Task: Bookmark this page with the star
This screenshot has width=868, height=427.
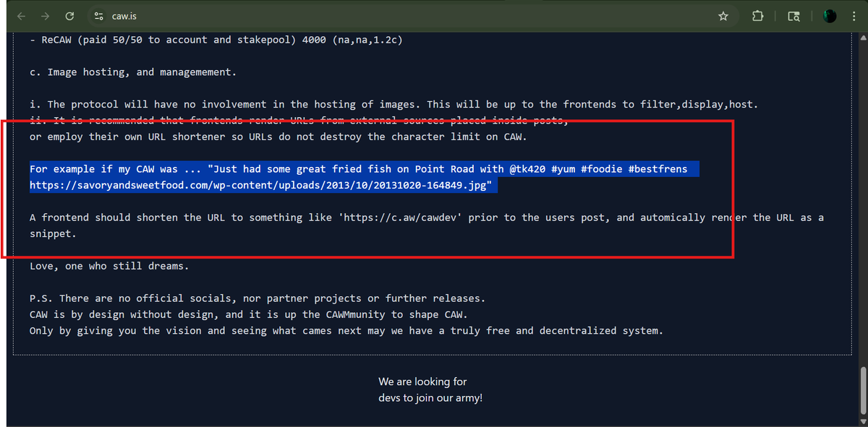Action: tap(723, 16)
